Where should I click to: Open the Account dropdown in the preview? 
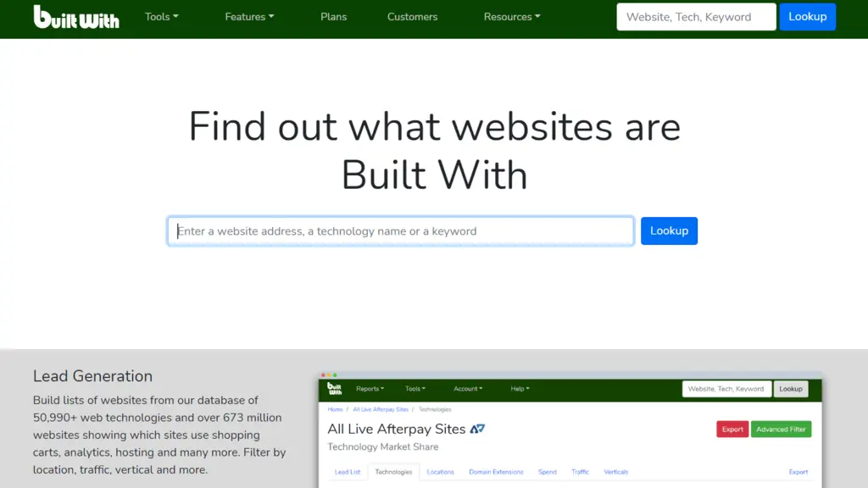coord(468,389)
